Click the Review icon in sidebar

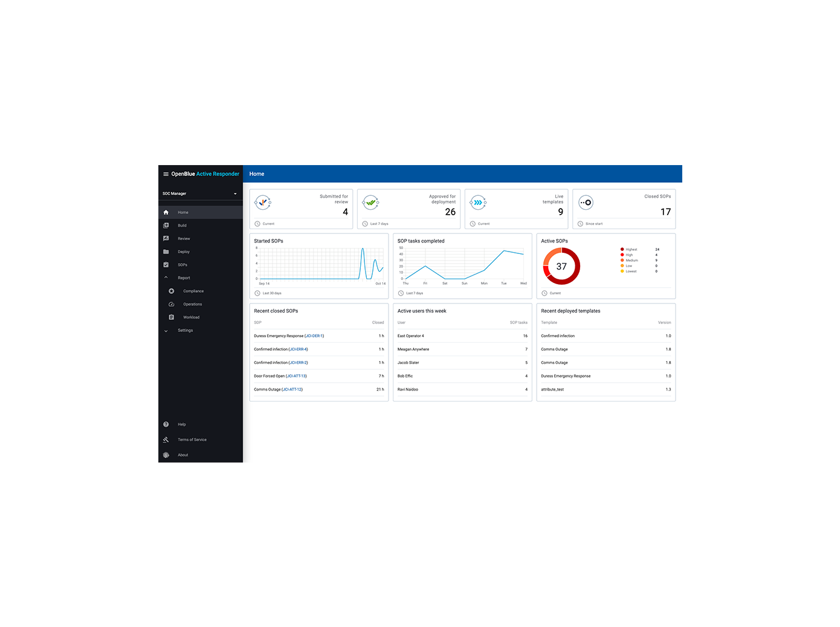pos(166,239)
